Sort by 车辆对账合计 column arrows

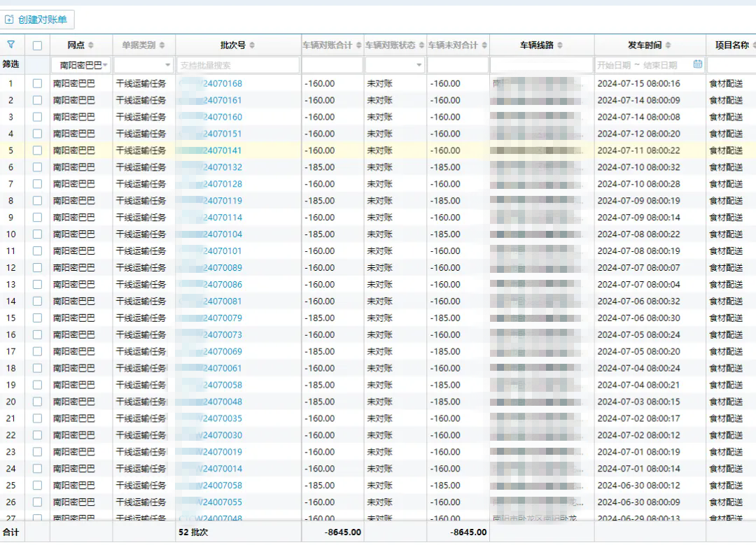point(358,45)
